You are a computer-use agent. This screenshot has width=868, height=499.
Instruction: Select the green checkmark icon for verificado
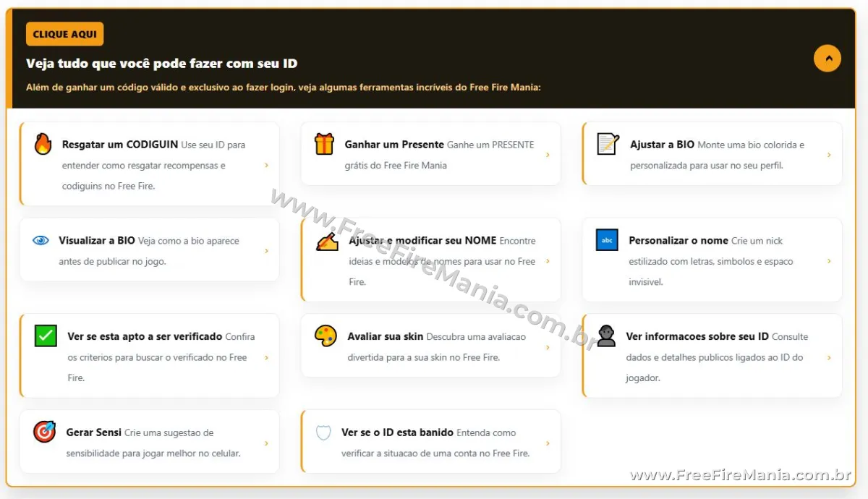(x=46, y=336)
